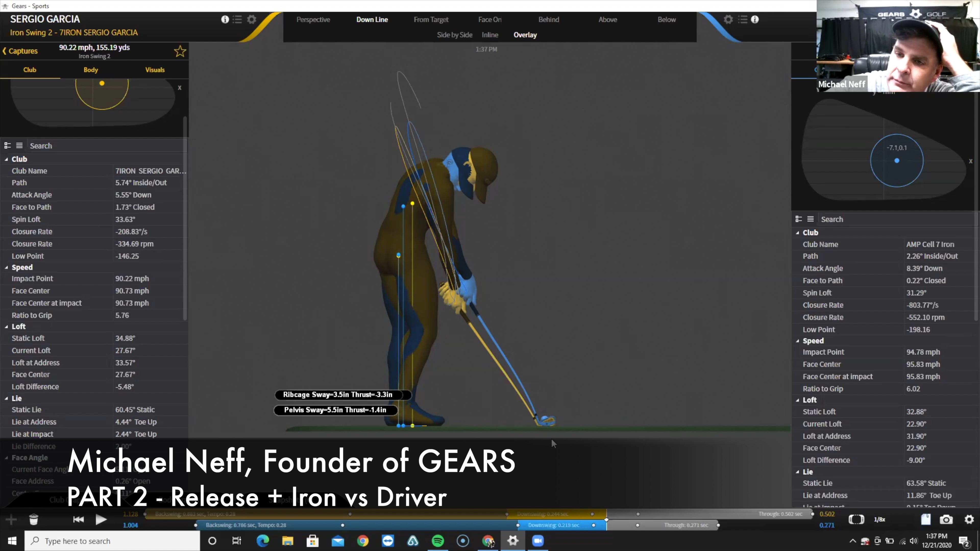Image resolution: width=980 pixels, height=551 pixels.
Task: Select the From Target camera view
Action: pos(431,19)
